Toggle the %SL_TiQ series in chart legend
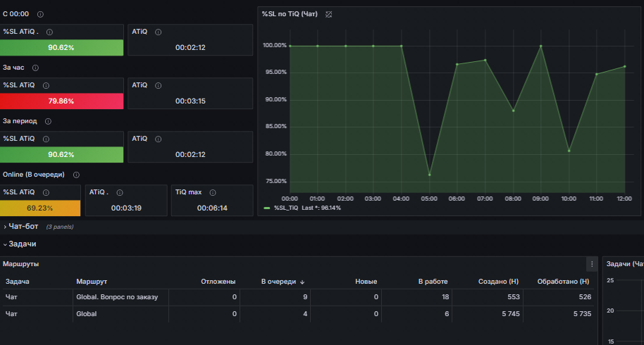Screen dimensions: 644x345 click(x=286, y=208)
